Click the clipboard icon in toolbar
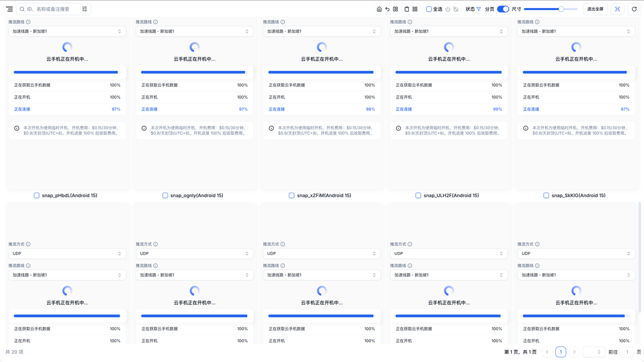This screenshot has height=362, width=644. (x=407, y=9)
